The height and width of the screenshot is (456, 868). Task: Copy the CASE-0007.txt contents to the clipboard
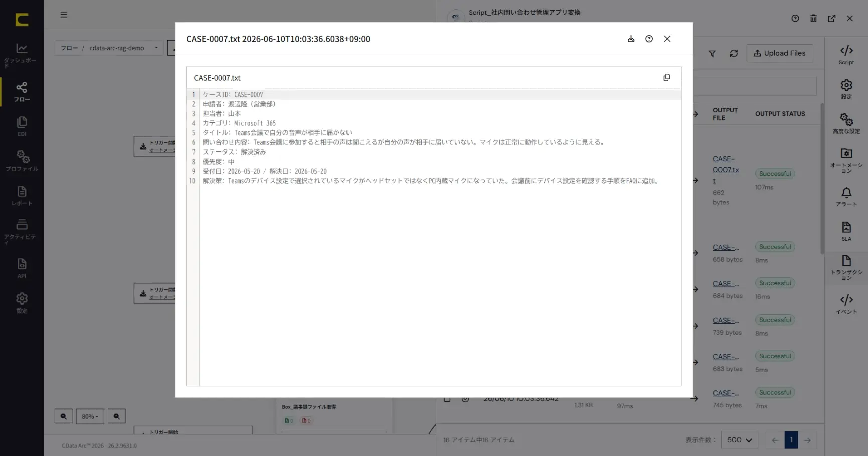666,77
